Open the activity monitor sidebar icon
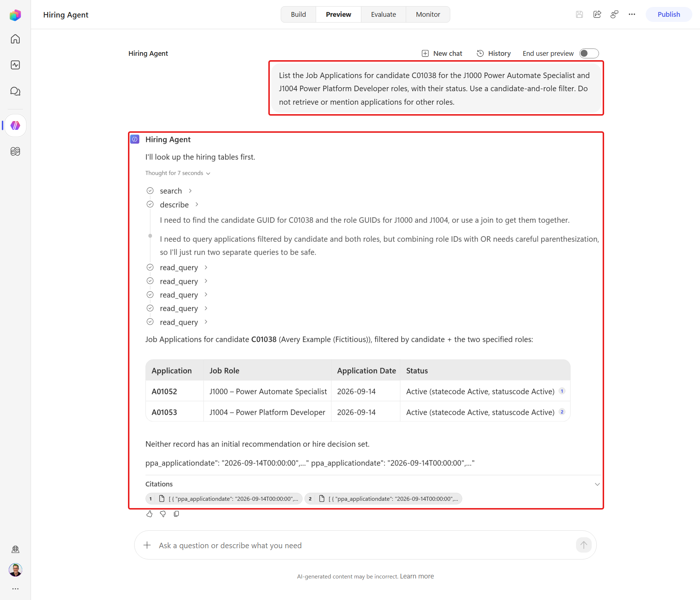 tap(15, 65)
